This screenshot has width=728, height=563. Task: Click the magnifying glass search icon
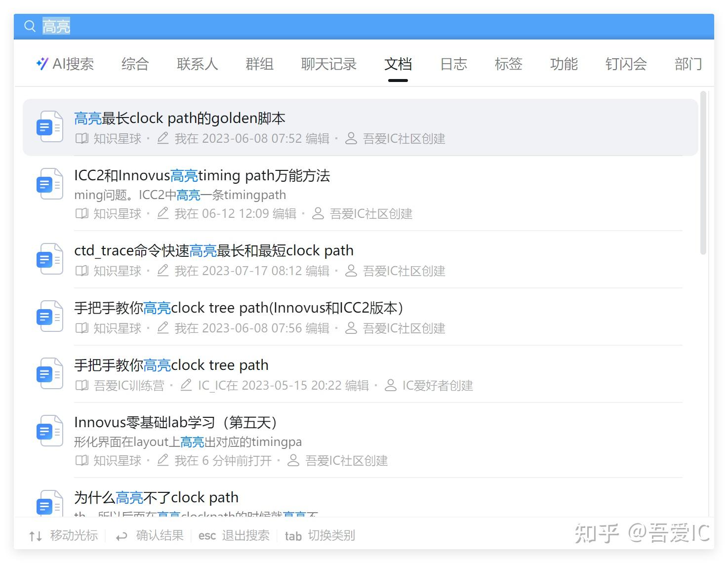click(x=29, y=26)
